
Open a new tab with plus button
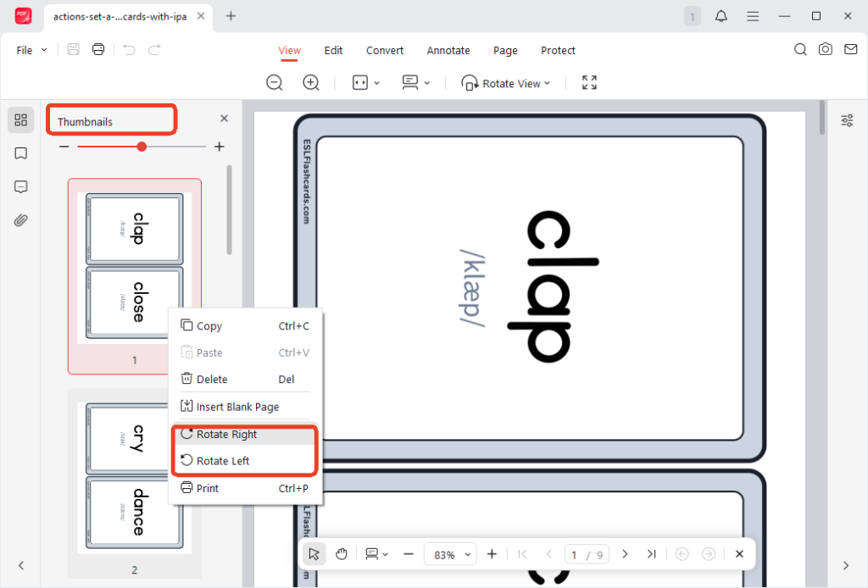point(231,16)
